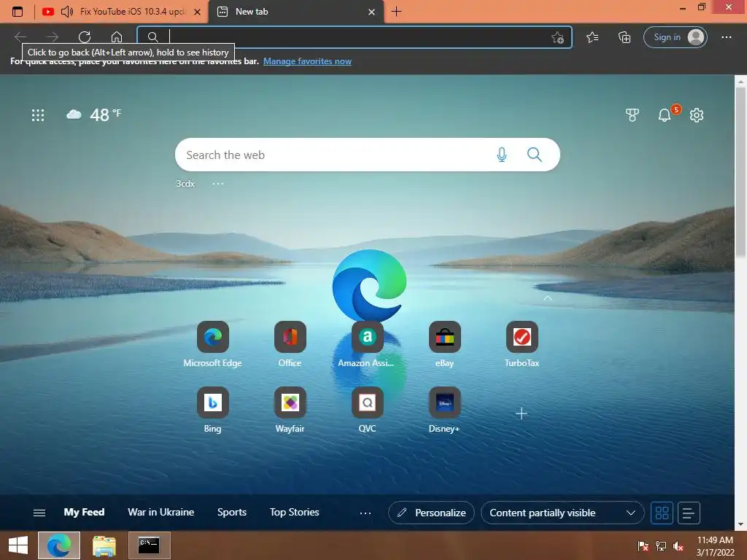
Task: Open the tab actions menu icon
Action: [x=18, y=12]
